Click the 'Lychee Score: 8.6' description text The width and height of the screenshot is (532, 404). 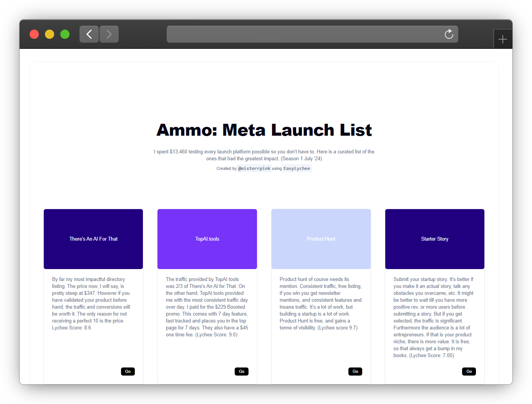(72, 328)
